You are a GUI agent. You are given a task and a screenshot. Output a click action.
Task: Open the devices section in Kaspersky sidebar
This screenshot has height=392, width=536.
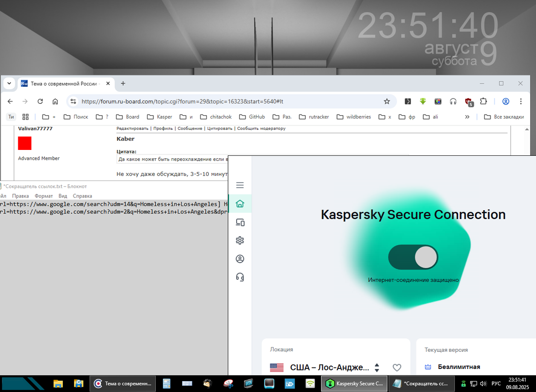click(x=240, y=222)
